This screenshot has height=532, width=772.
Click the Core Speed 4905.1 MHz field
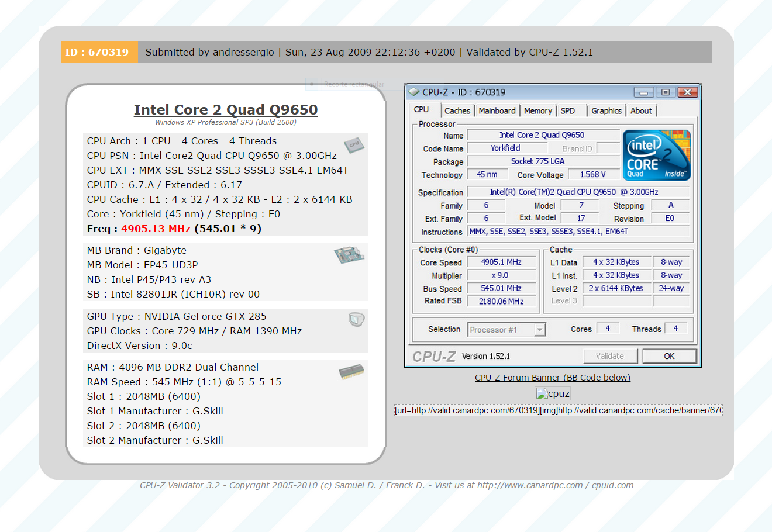(x=502, y=262)
